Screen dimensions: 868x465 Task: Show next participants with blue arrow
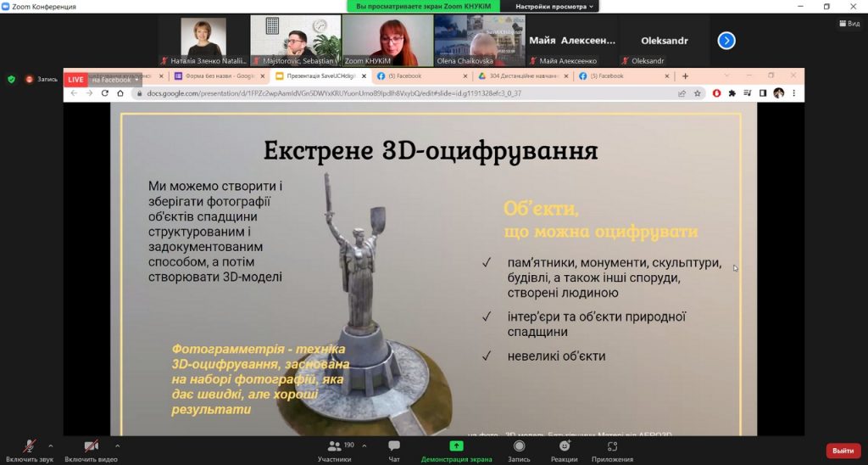tap(726, 41)
